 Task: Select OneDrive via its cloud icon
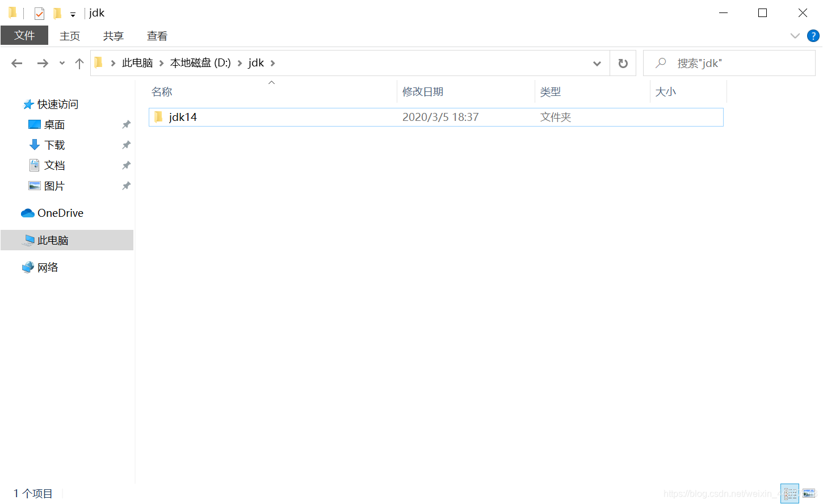[27, 213]
